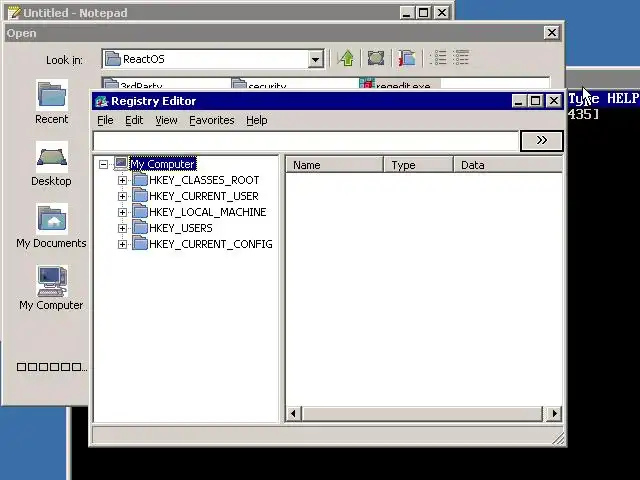Open the Favorites menu in Registry Editor
The image size is (640, 480).
[x=211, y=120]
